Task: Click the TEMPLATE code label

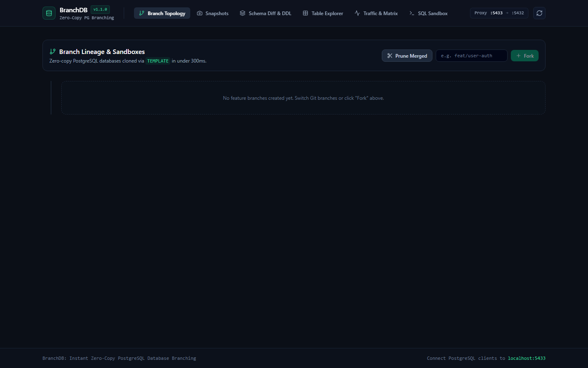Action: 158,61
